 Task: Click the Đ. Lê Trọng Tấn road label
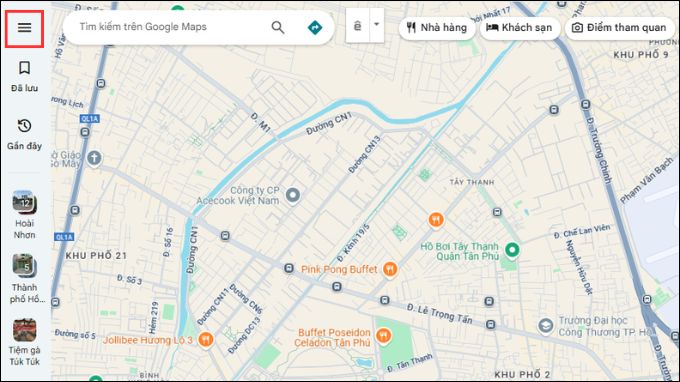[439, 314]
